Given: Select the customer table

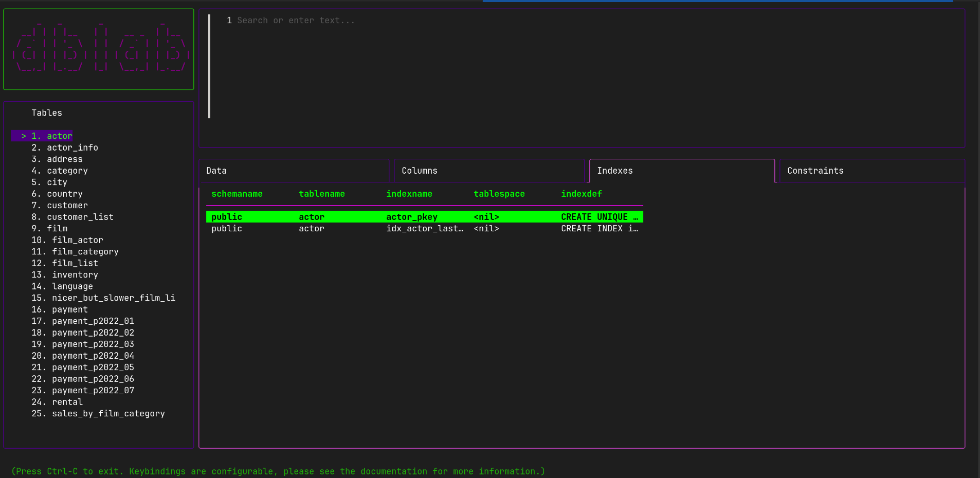Looking at the screenshot, I should [60, 206].
